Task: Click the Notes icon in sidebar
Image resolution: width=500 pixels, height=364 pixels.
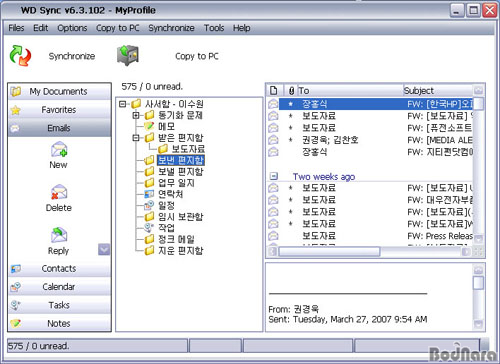Action: click(x=16, y=323)
